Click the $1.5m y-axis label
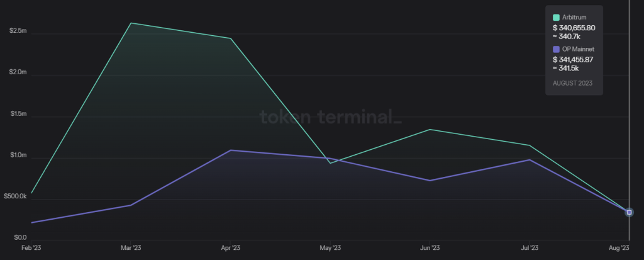Screen dimensions: 644x260 tap(18, 114)
